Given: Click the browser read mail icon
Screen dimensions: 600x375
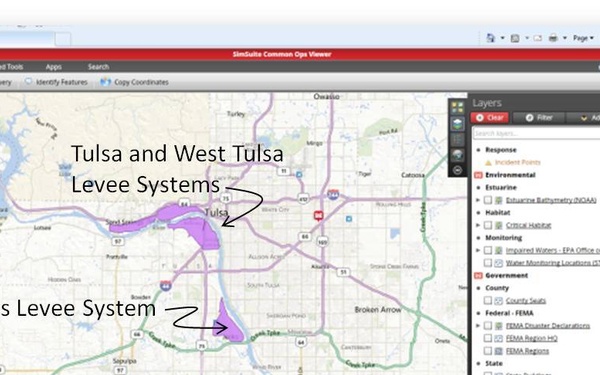Looking at the screenshot, I should 538,38.
